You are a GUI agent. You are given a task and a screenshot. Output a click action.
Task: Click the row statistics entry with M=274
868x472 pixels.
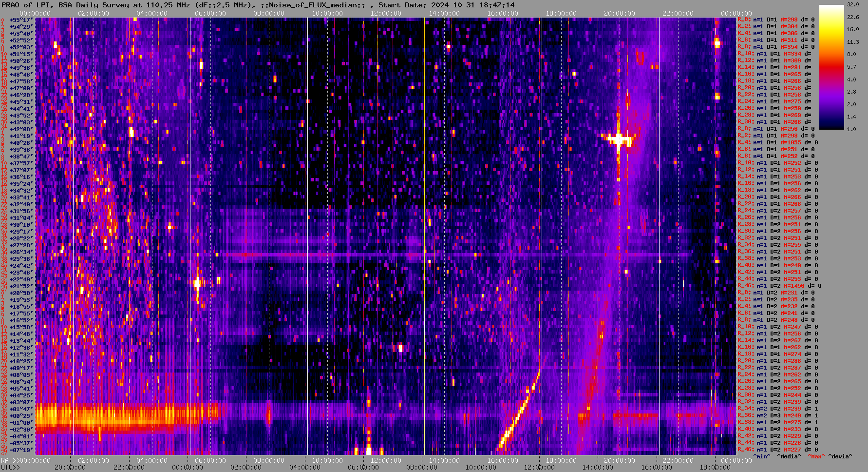[x=778, y=354]
